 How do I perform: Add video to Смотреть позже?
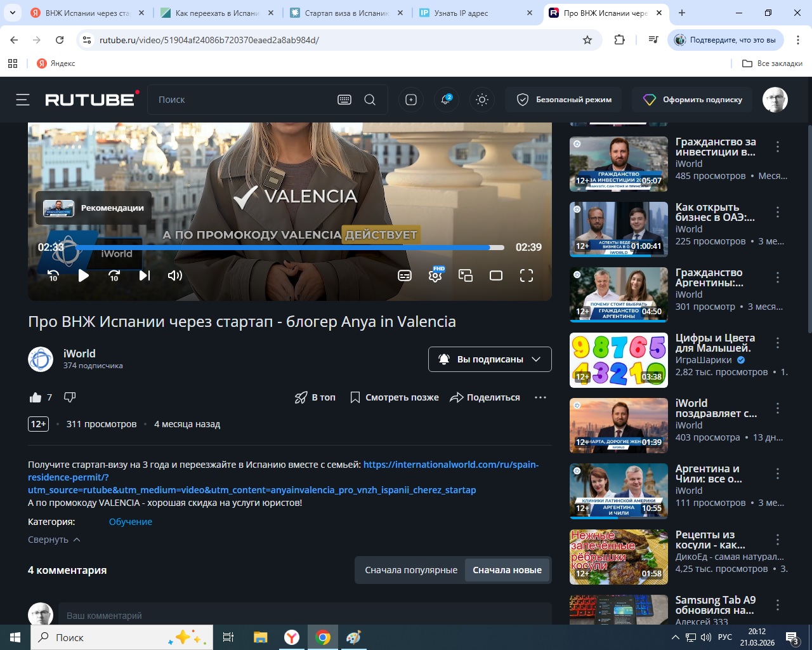[x=394, y=397]
